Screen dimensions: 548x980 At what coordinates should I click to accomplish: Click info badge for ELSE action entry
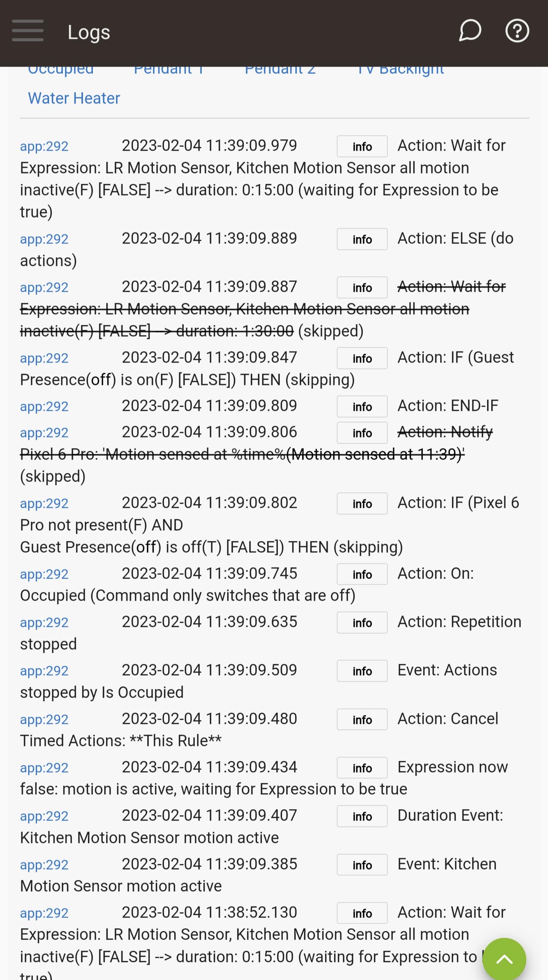click(362, 239)
